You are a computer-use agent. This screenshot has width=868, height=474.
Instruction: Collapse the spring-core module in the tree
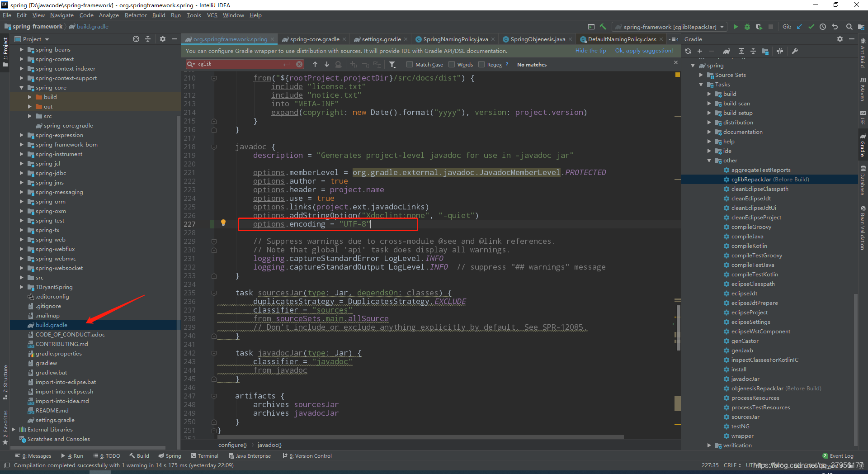pyautogui.click(x=21, y=88)
